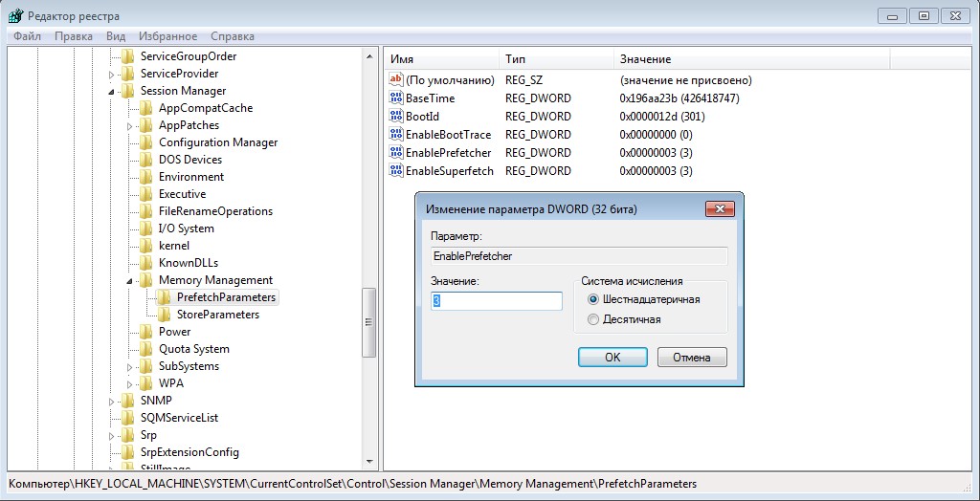This screenshot has width=980, height=501.
Task: Confirm the DWORD edit with OK
Action: coord(612,358)
